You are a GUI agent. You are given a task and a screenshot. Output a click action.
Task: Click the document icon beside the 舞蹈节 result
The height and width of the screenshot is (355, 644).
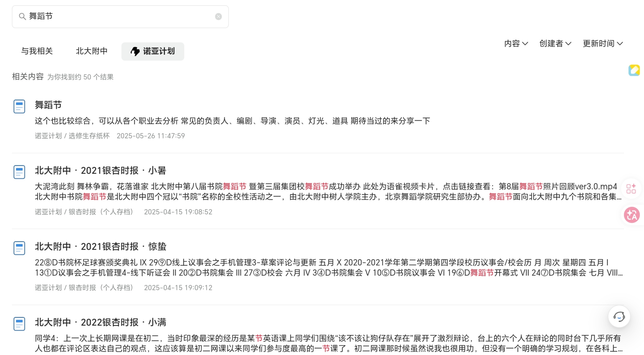[19, 106]
